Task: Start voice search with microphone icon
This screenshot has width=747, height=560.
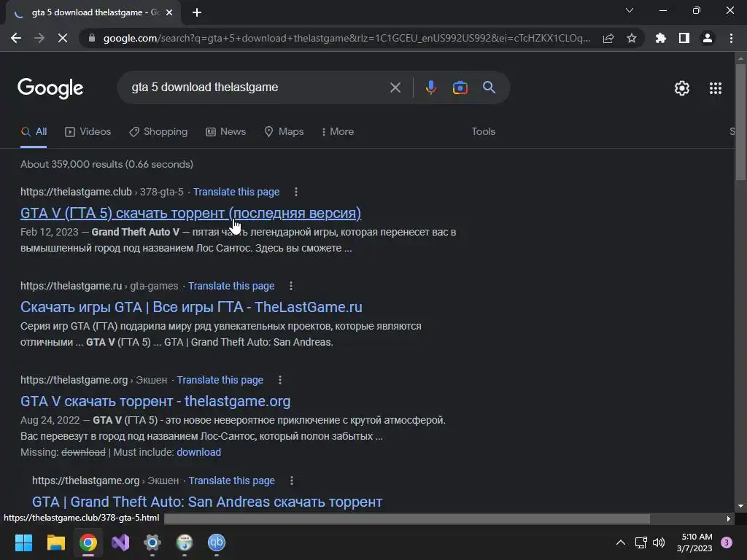Action: (430, 87)
